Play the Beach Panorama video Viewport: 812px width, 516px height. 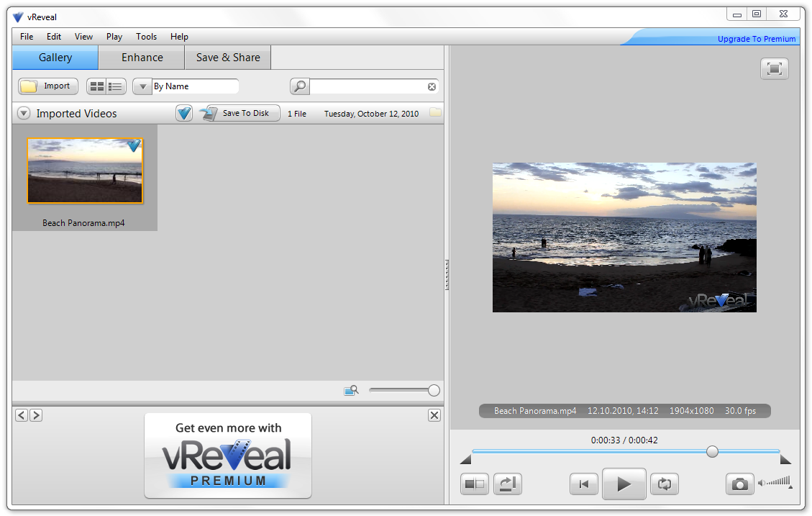coord(624,484)
